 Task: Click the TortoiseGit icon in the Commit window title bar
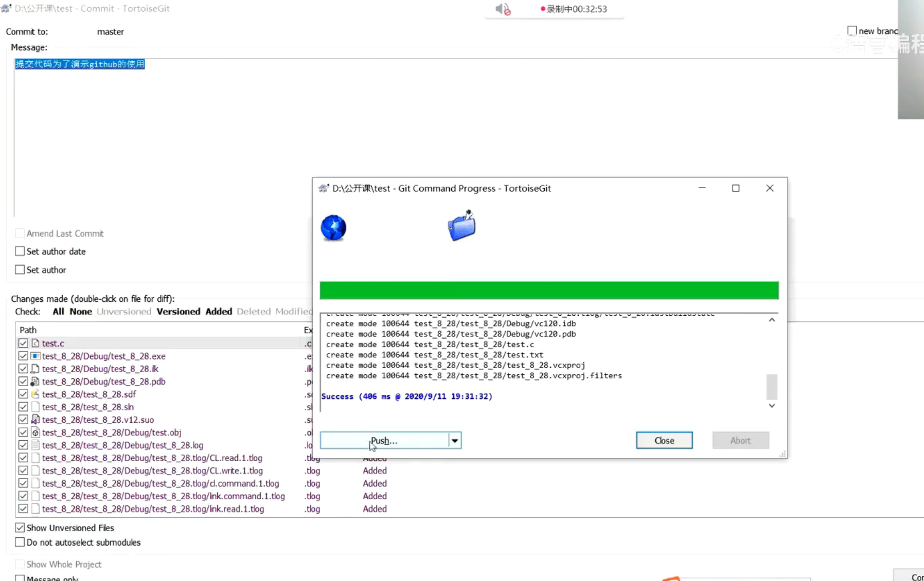pos(6,8)
